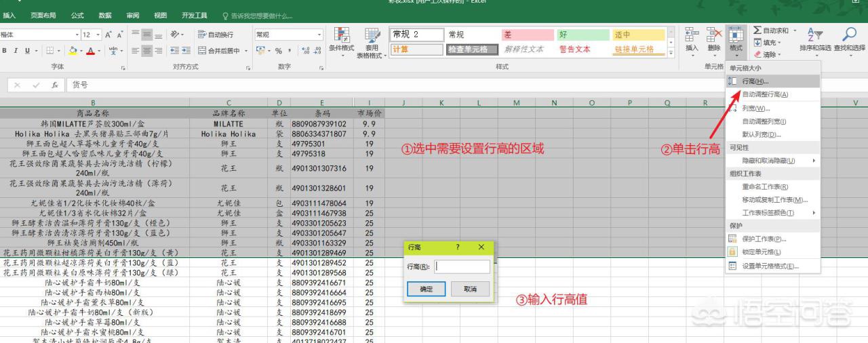Apply the red font color A
868x343 pixels.
[x=90, y=51]
